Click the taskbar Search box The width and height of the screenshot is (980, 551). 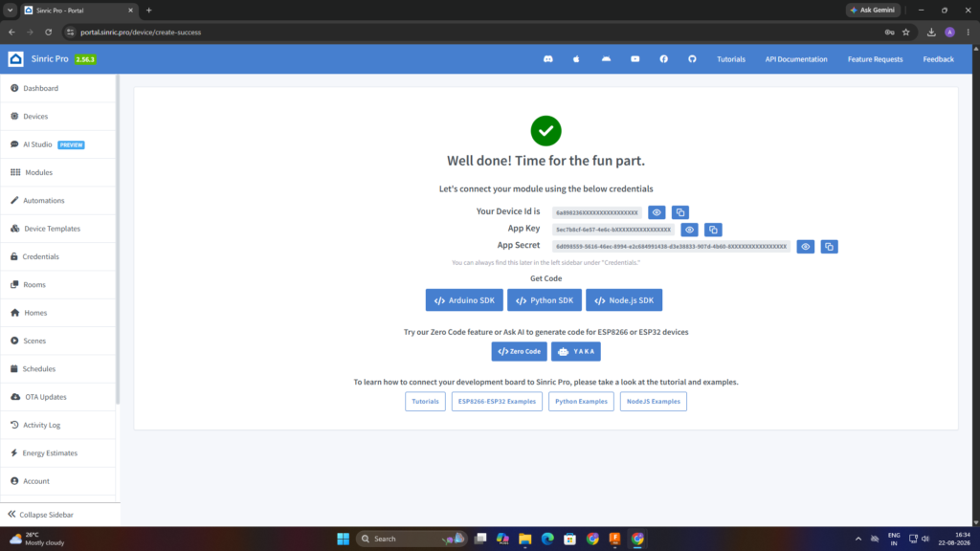[410, 539]
